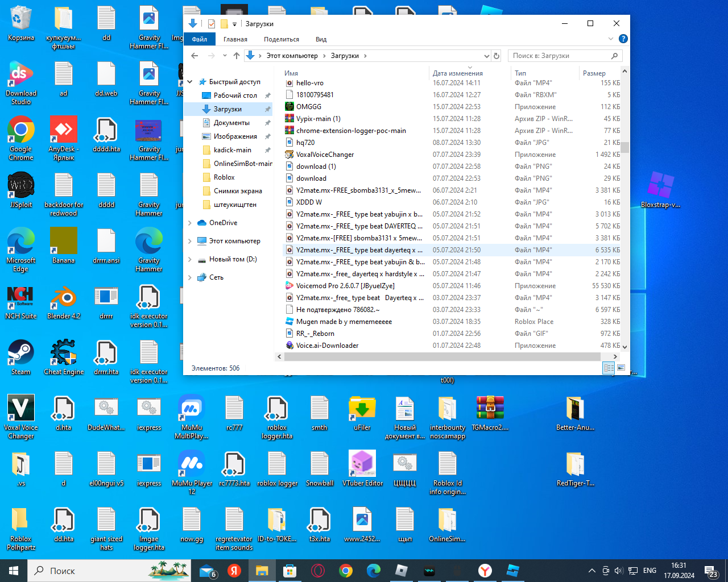Click the Back navigation arrow
The image size is (728, 582).
[195, 56]
